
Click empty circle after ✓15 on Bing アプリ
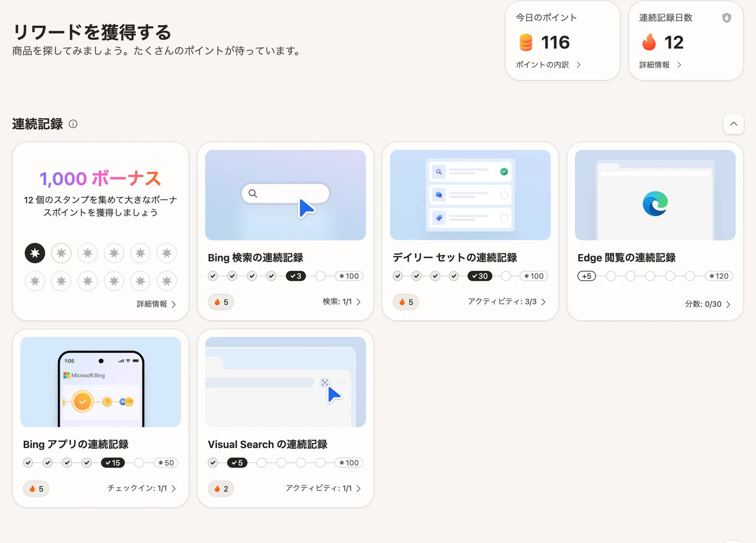139,463
